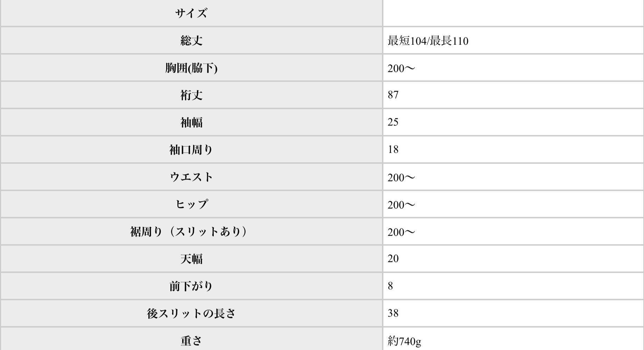Click the 最短104/最長110 value
Viewport: 644px width, 350px height.
[x=427, y=41]
